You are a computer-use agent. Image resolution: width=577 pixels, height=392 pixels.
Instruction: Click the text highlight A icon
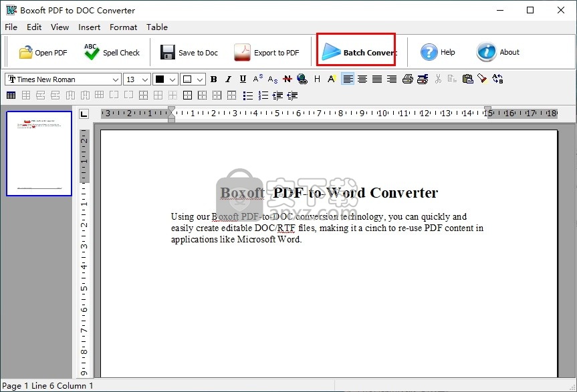click(332, 79)
